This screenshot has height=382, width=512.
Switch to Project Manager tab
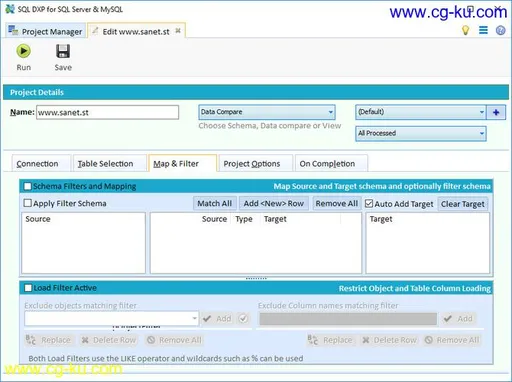46,31
